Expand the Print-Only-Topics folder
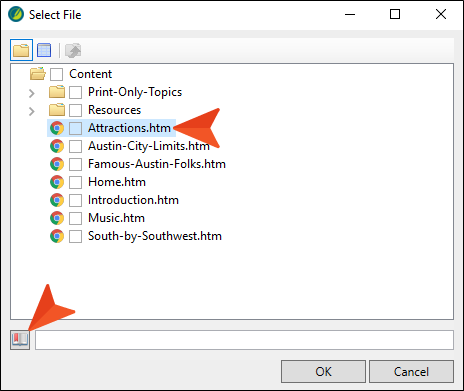This screenshot has height=391, width=464. click(x=32, y=93)
